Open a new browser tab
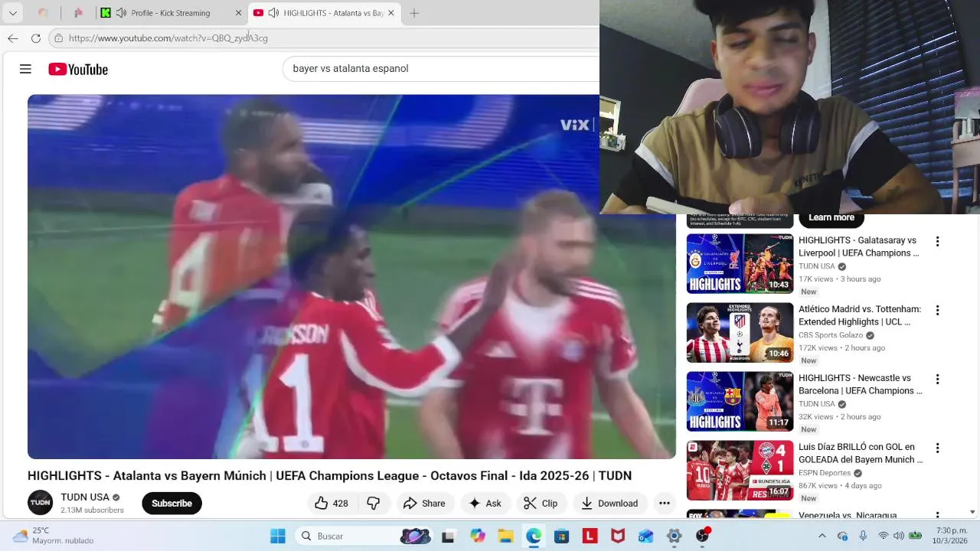Viewport: 980px width, 551px height. point(414,13)
